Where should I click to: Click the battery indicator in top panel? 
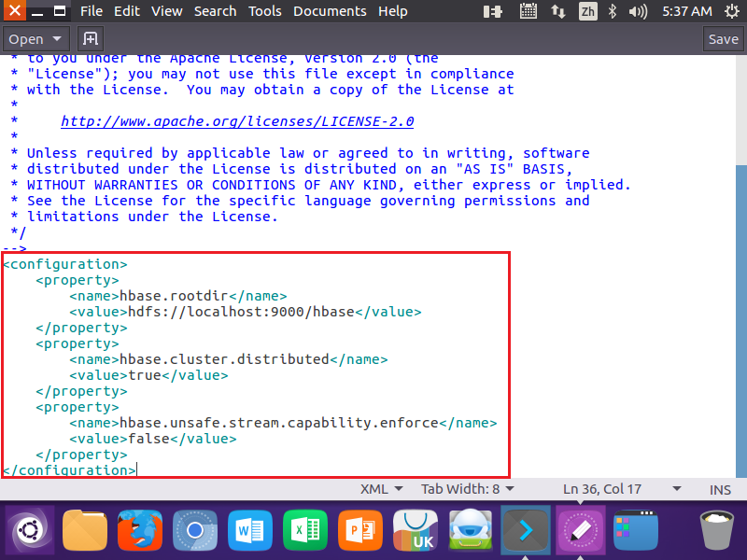(493, 11)
